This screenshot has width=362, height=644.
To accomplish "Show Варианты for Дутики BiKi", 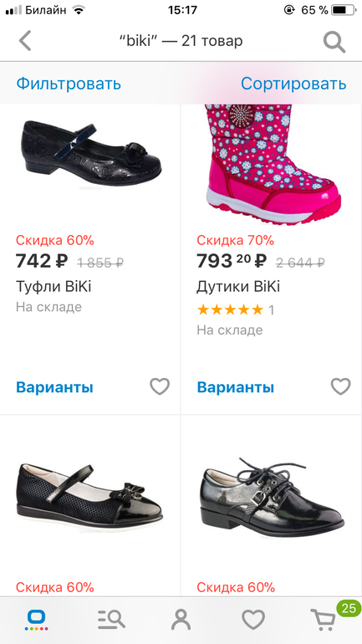I will click(236, 387).
